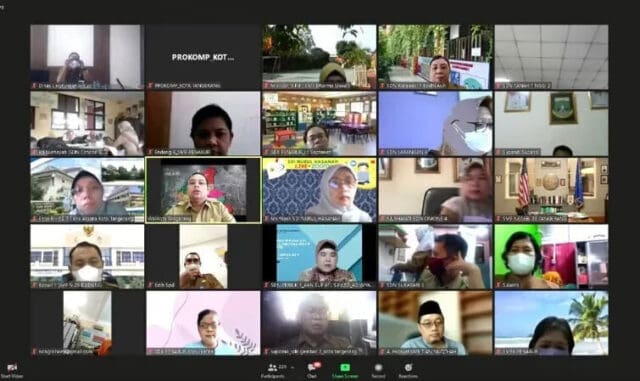
Task: Select the tile showing only ceiling panels
Action: point(551,57)
